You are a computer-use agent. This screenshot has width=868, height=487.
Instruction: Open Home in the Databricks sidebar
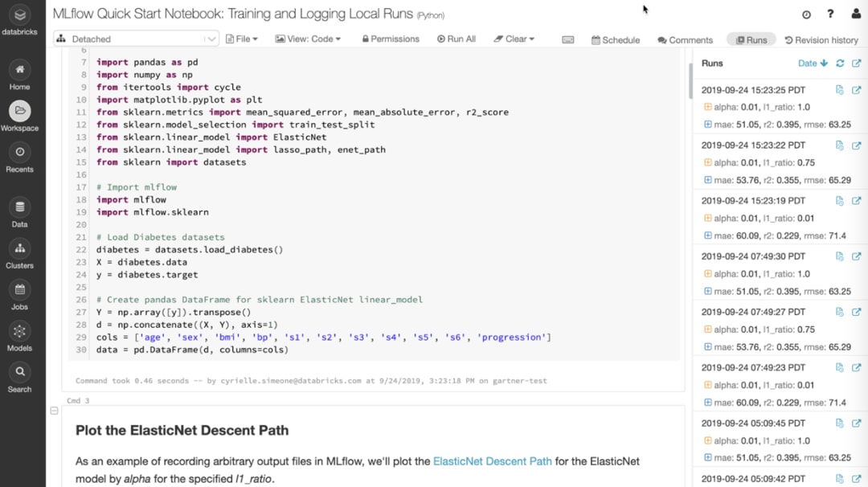[x=19, y=70]
